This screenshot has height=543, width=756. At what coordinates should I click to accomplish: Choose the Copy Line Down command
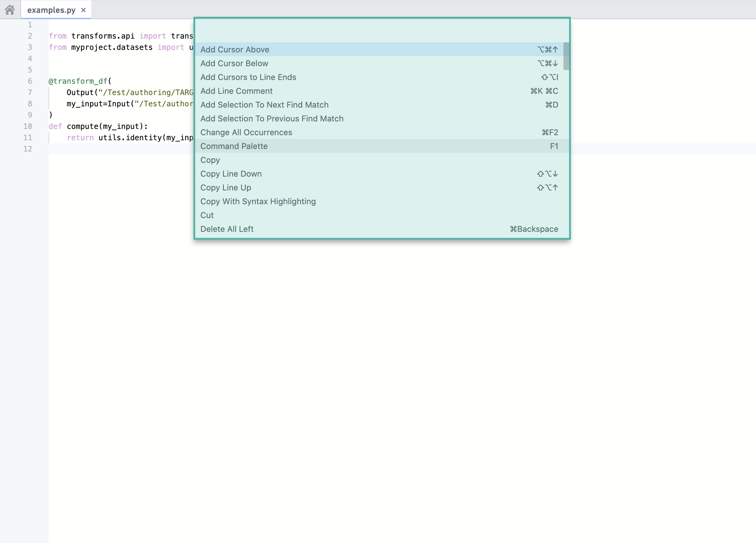[x=382, y=174]
